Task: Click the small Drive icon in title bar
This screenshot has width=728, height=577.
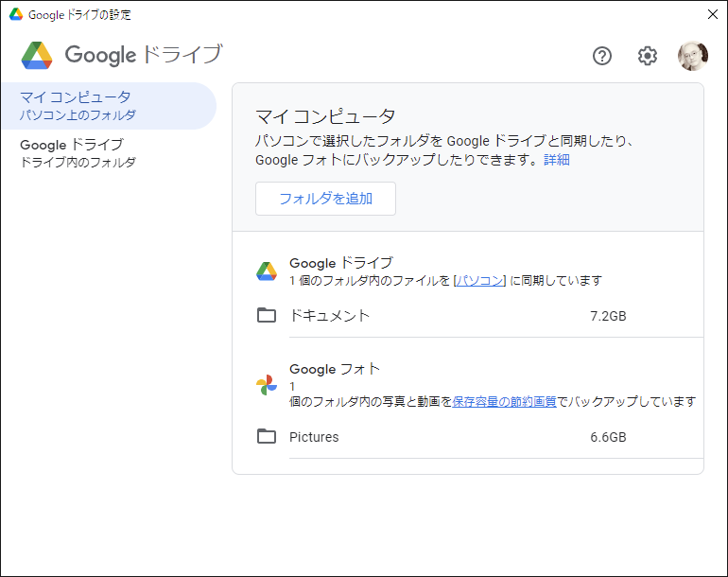Action: point(16,14)
